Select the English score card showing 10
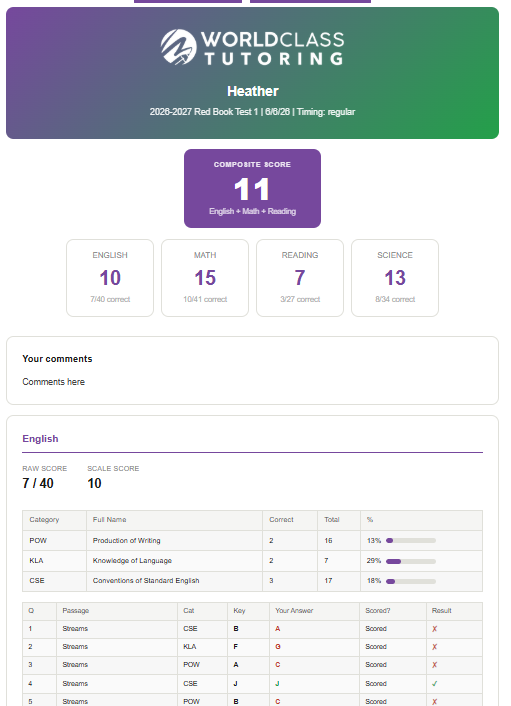 [x=110, y=278]
